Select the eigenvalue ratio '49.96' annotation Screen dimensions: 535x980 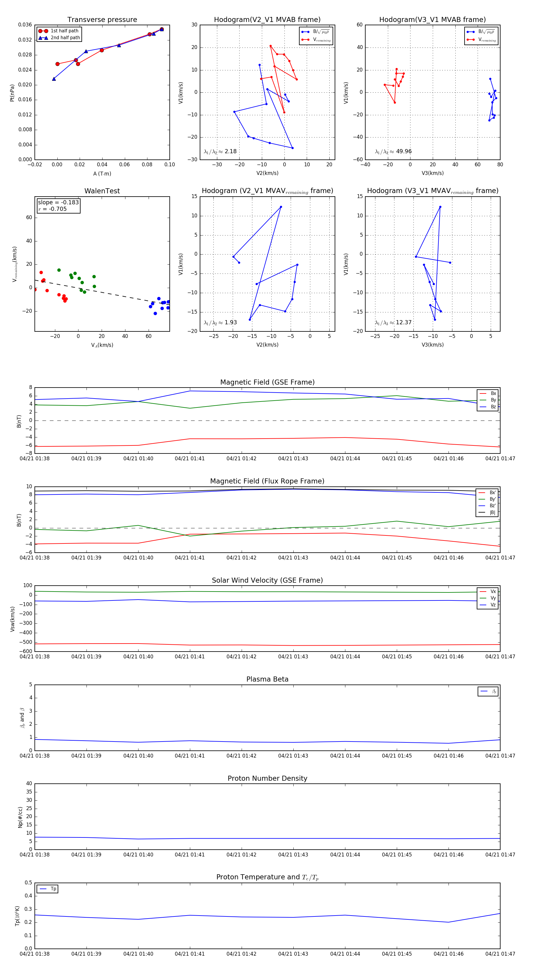point(393,151)
